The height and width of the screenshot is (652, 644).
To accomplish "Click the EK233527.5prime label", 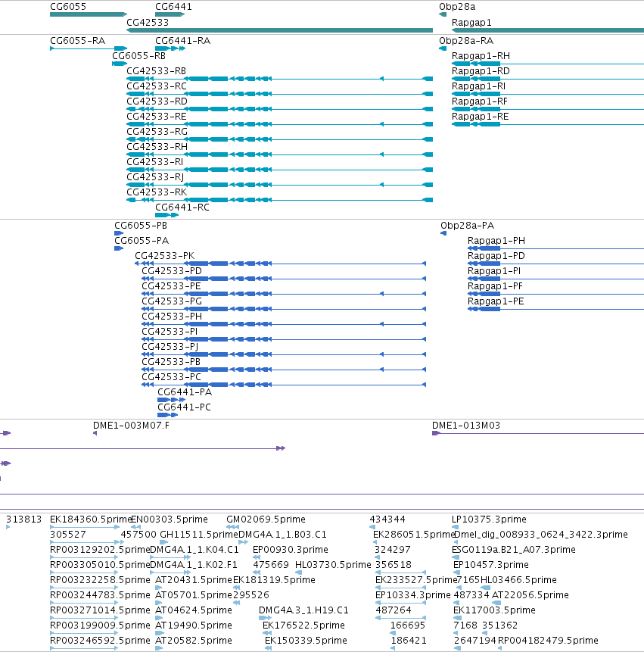I will (416, 580).
